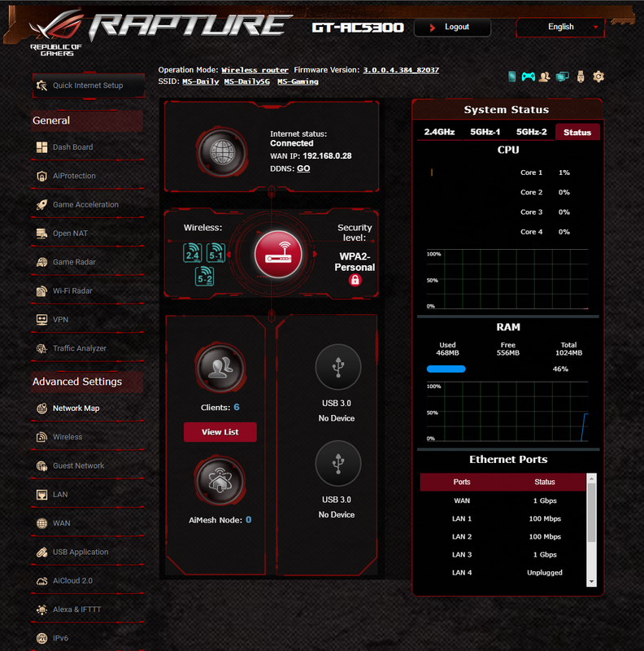Image resolution: width=644 pixels, height=651 pixels.
Task: Click the AiCloud 2.0 cloud icon
Action: pos(42,581)
